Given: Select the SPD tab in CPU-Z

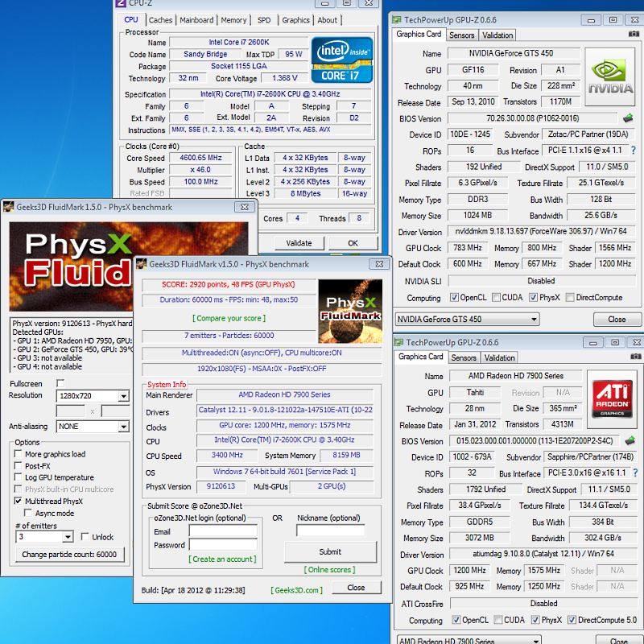Looking at the screenshot, I should tap(264, 20).
